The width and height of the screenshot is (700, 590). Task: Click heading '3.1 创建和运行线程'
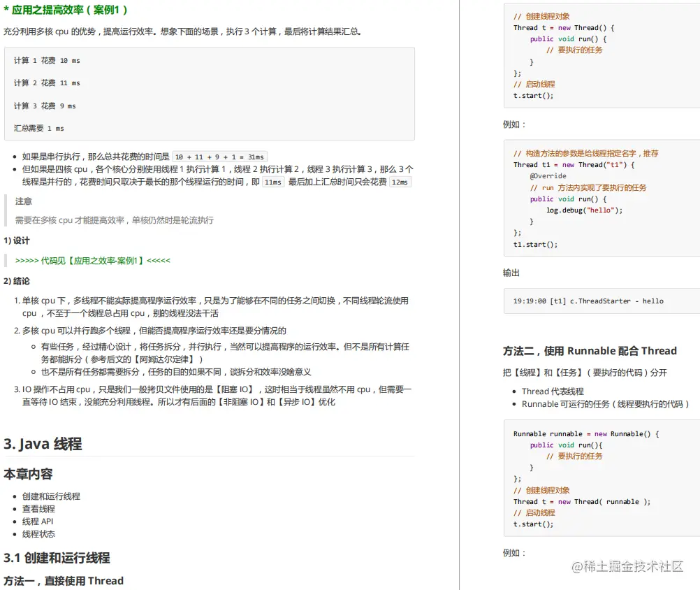pyautogui.click(x=57, y=558)
